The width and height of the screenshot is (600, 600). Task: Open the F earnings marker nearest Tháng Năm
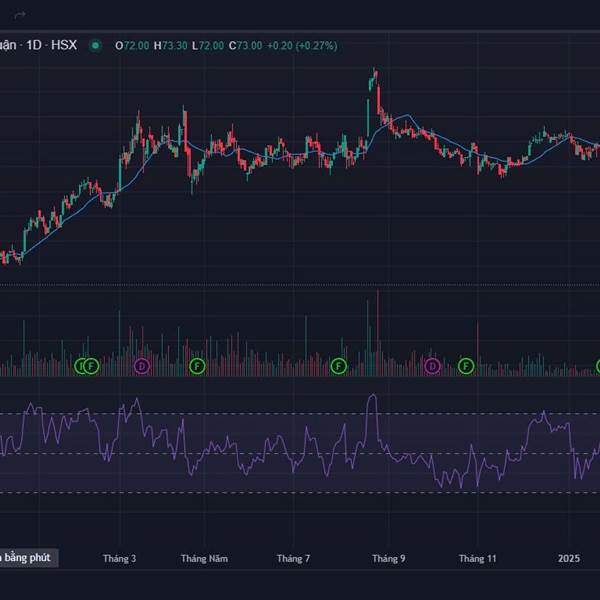click(x=197, y=366)
